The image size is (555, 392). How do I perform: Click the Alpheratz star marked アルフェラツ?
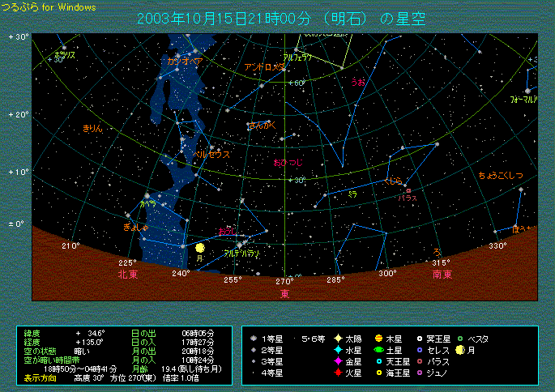[x=296, y=49]
